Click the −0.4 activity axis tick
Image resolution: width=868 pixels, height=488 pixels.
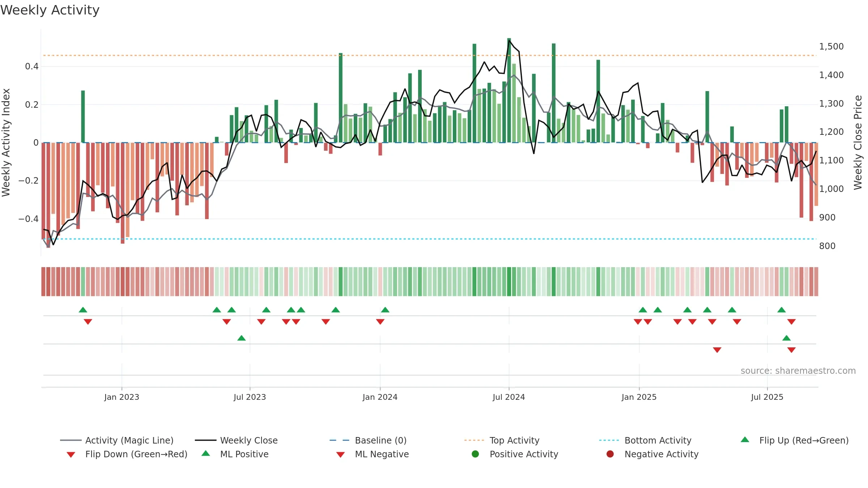pos(28,219)
